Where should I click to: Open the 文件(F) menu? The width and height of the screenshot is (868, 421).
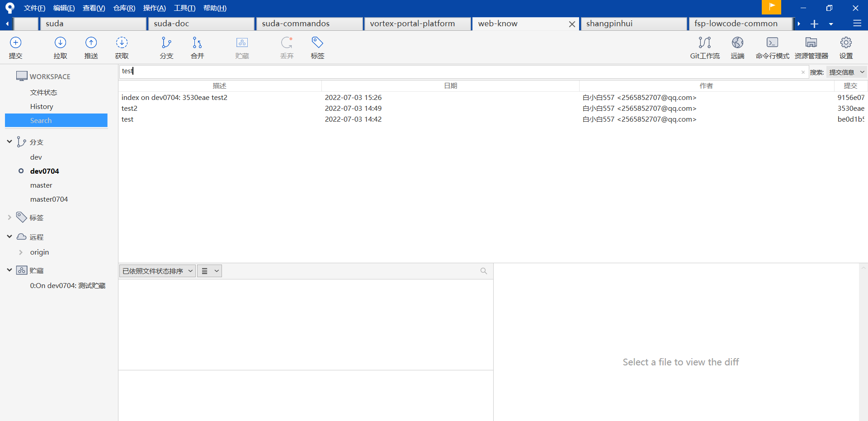(34, 8)
